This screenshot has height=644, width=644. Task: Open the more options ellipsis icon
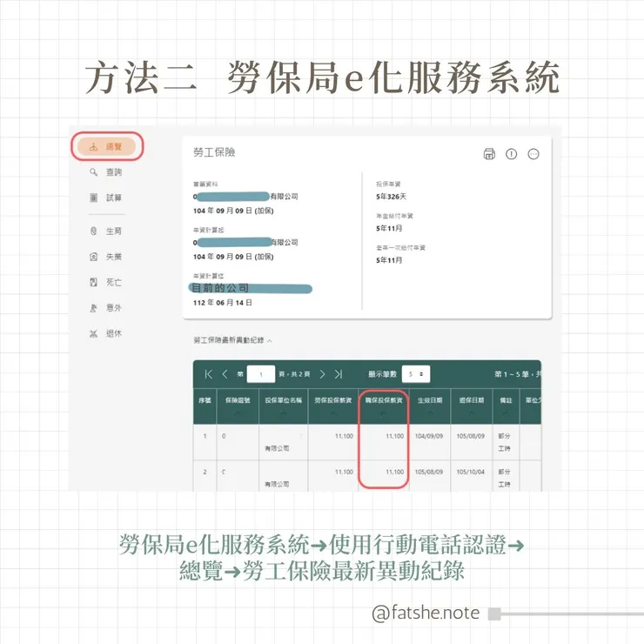click(x=533, y=154)
